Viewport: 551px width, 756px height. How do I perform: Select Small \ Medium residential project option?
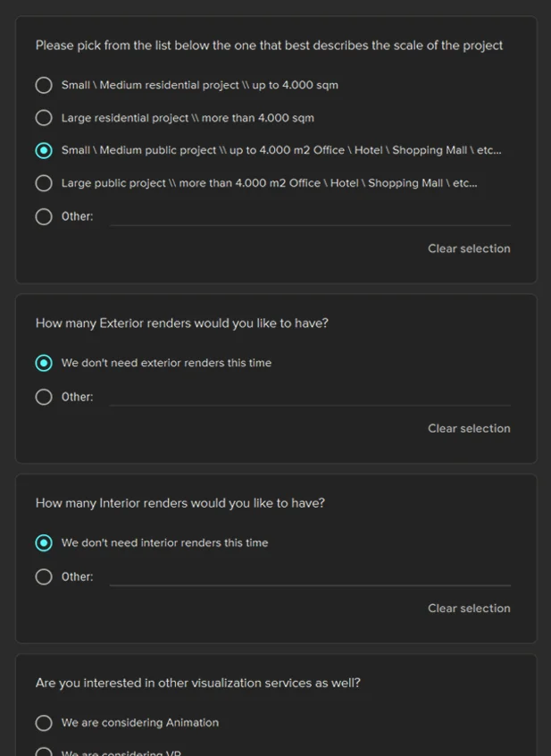pyautogui.click(x=44, y=85)
